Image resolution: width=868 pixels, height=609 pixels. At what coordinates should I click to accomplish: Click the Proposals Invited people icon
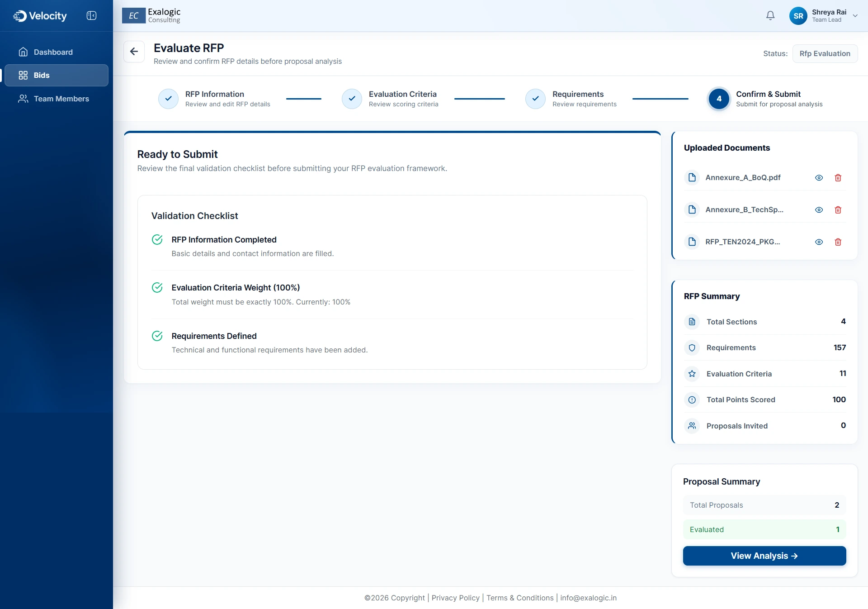click(692, 426)
